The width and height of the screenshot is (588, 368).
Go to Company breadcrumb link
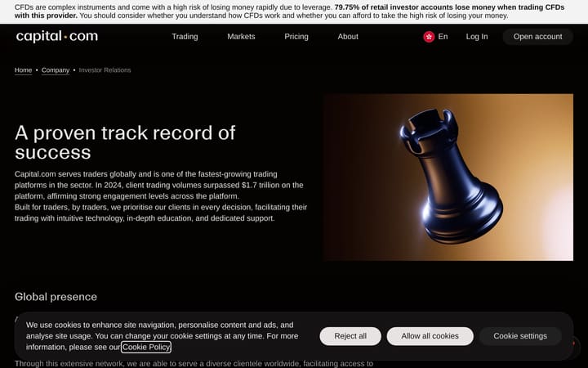click(x=56, y=70)
